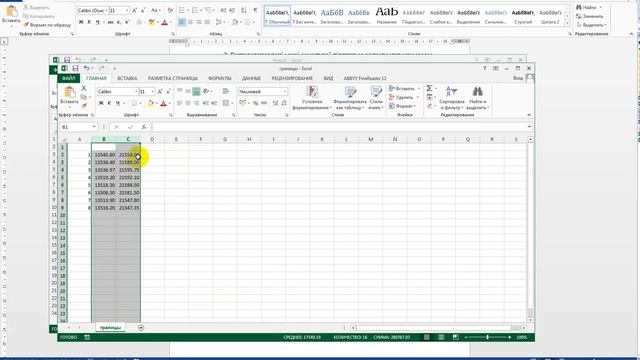Screen dimensions: 640x360
Task: Select column D header
Action: (152, 139)
